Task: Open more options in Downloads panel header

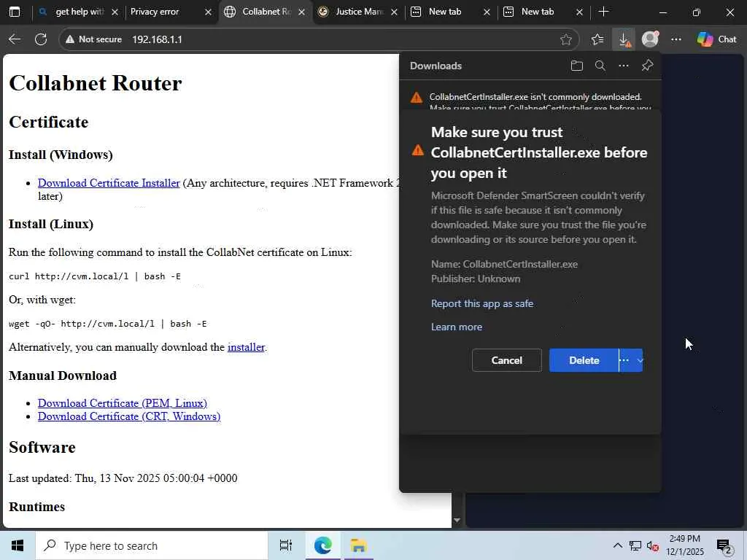Action: (x=624, y=66)
